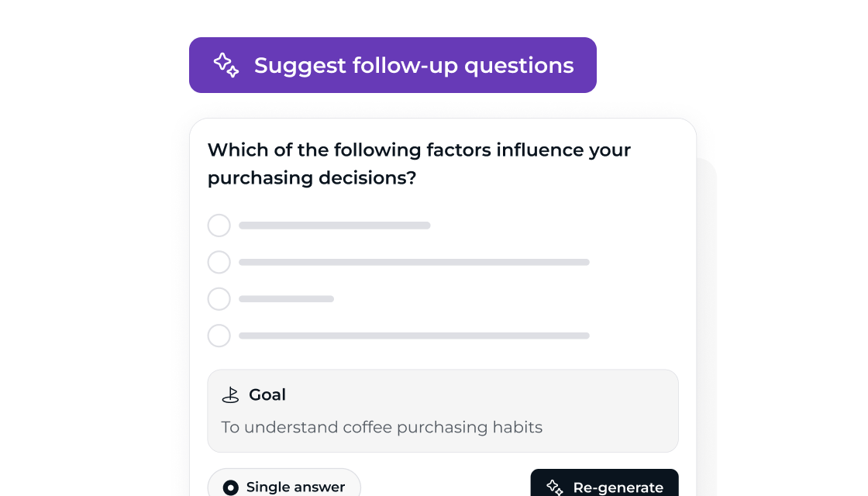Viewport: 868px width, 496px height.
Task: Click the second answer placeholder line
Action: pyautogui.click(x=414, y=262)
